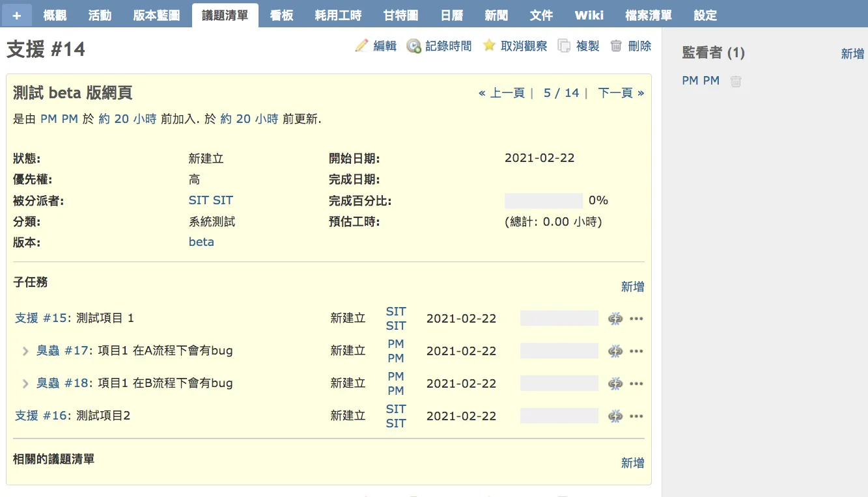Remove watcher PM PM with trash icon
This screenshot has height=497, width=868.
[736, 81]
